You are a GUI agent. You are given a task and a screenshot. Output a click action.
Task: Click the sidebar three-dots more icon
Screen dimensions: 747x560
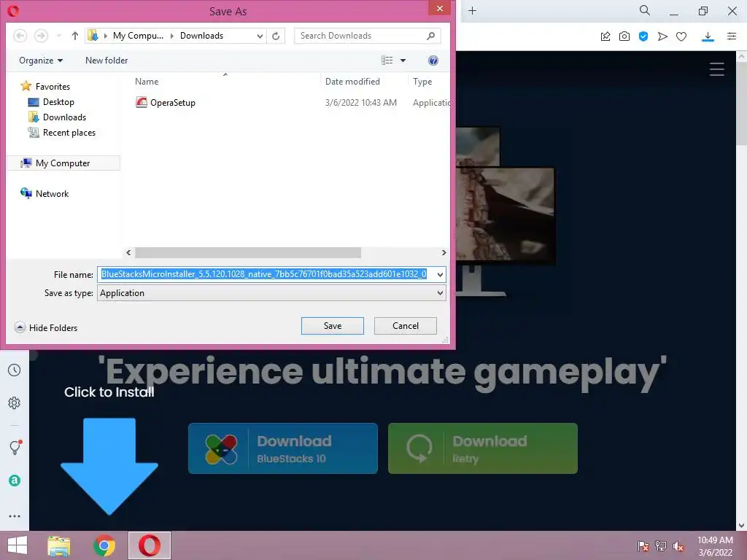click(x=15, y=516)
